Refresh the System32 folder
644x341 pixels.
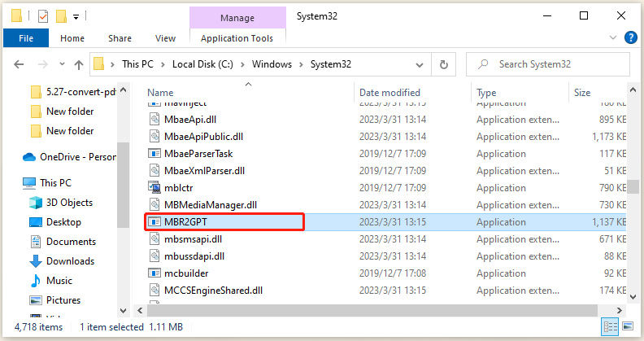(444, 64)
